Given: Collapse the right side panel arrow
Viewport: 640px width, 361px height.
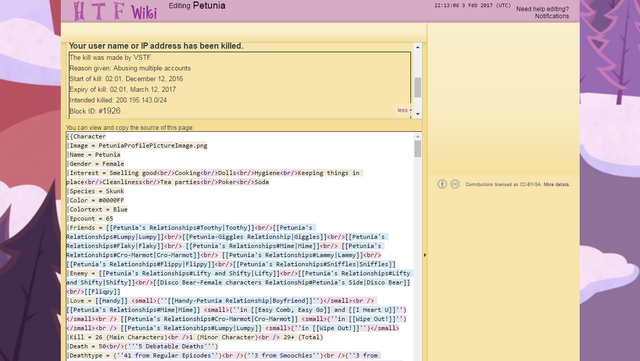Looking at the screenshot, I should click(425, 255).
